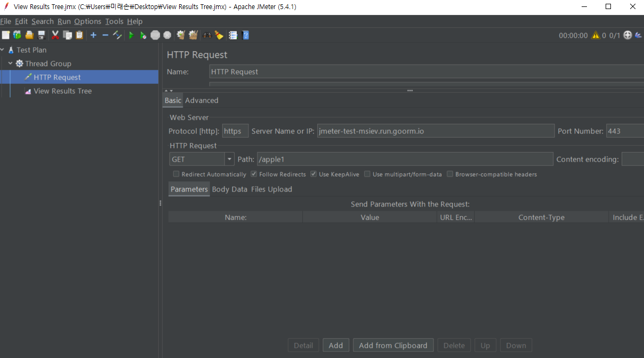Open the Tools menu

114,21
